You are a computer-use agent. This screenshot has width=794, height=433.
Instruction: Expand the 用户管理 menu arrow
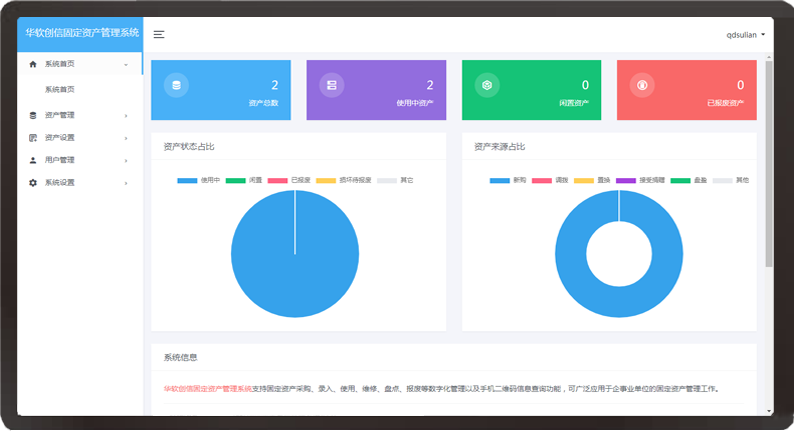click(x=126, y=161)
